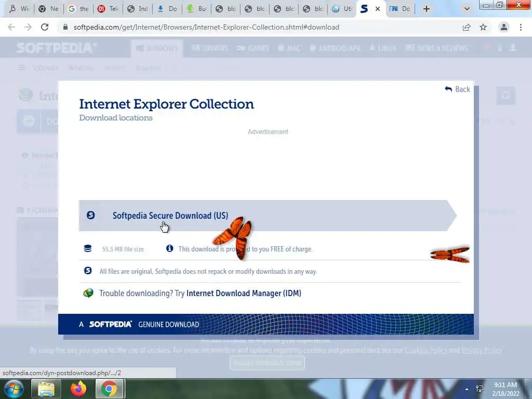The height and width of the screenshot is (399, 532).
Task: Click the Softpedia S icon on download bar
Action: (90, 215)
